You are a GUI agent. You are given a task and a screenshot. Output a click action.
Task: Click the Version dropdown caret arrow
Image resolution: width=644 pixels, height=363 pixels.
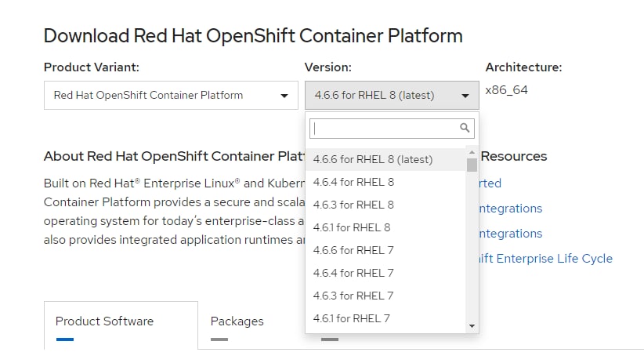pos(465,96)
